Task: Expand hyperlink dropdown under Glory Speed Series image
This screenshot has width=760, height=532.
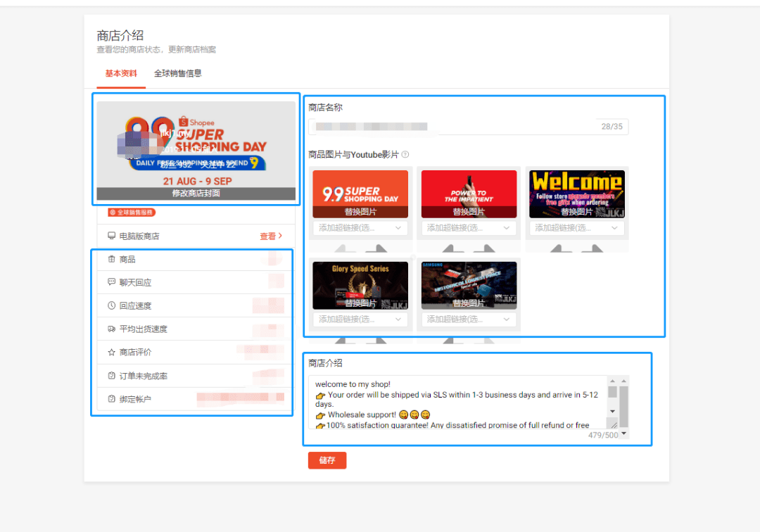Action: (360, 319)
